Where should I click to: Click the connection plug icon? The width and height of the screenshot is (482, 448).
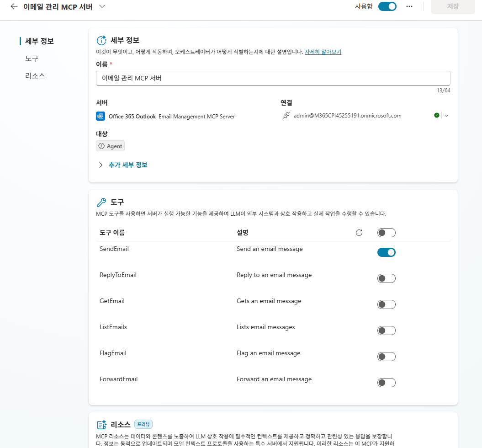pyautogui.click(x=286, y=116)
